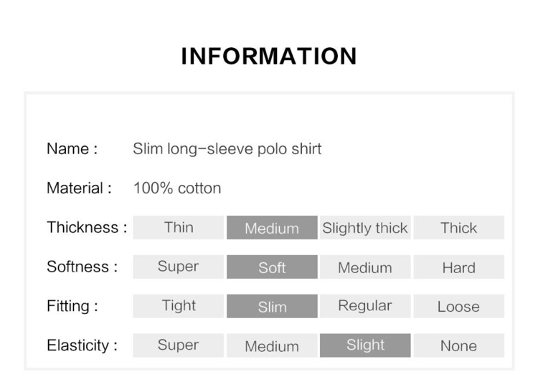Select the Hard softness option

click(459, 267)
